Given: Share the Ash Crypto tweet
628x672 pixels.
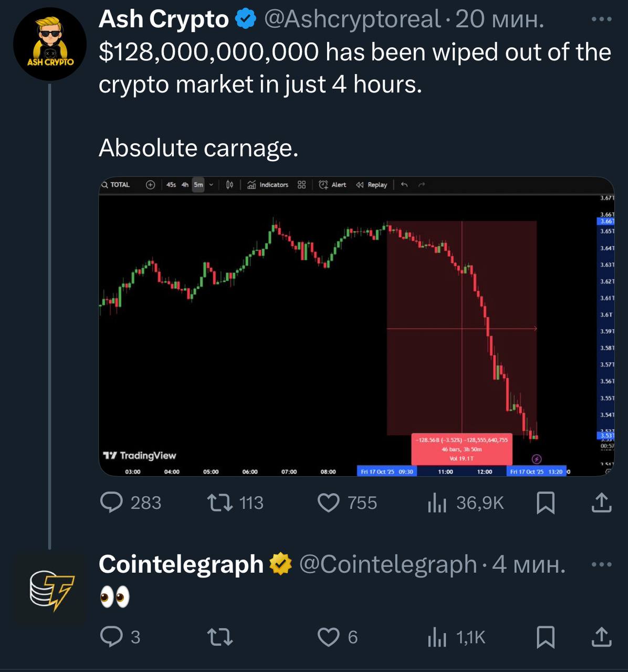Looking at the screenshot, I should click(601, 502).
